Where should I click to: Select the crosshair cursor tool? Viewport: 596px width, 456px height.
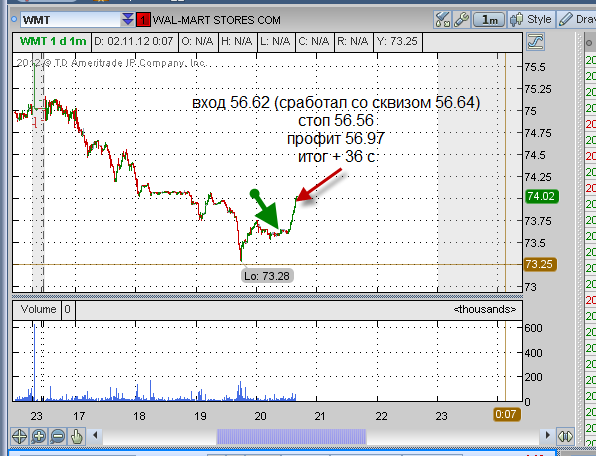tap(19, 436)
